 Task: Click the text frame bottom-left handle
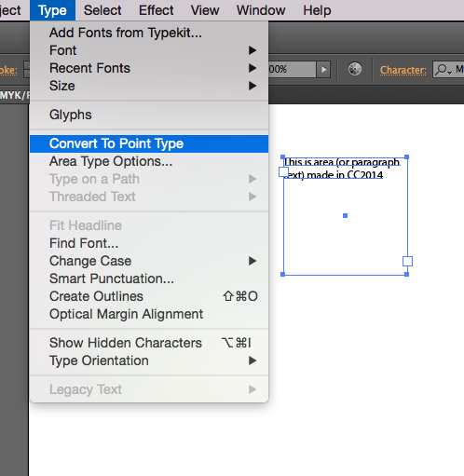pos(282,274)
